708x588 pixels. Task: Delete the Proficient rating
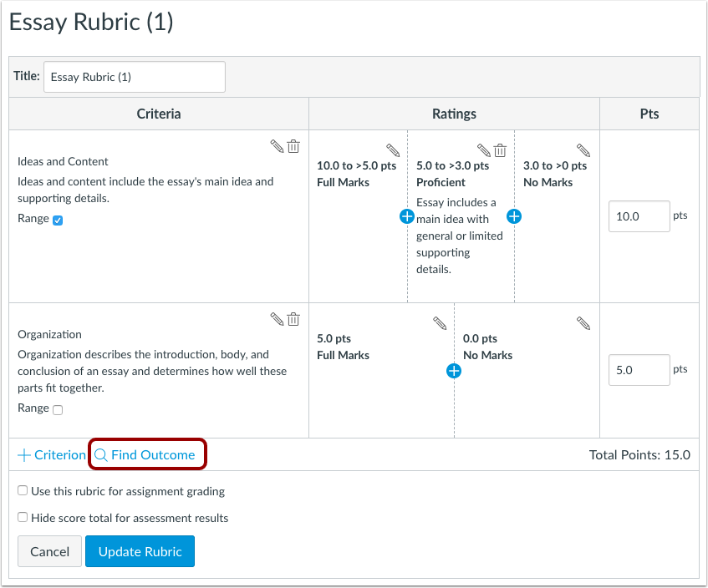(x=500, y=150)
